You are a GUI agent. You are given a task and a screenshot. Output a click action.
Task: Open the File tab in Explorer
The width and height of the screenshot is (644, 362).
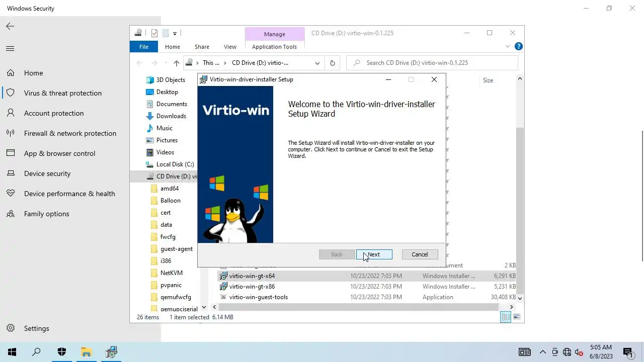[144, 46]
